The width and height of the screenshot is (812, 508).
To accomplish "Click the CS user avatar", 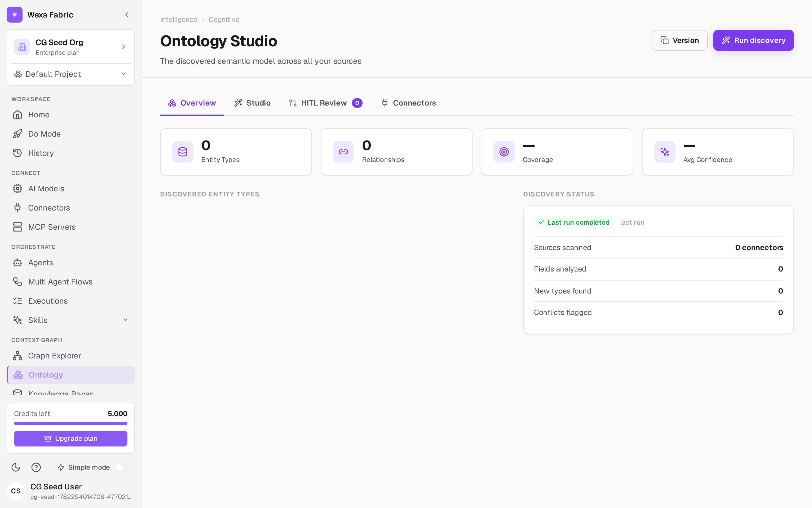I will [16, 491].
